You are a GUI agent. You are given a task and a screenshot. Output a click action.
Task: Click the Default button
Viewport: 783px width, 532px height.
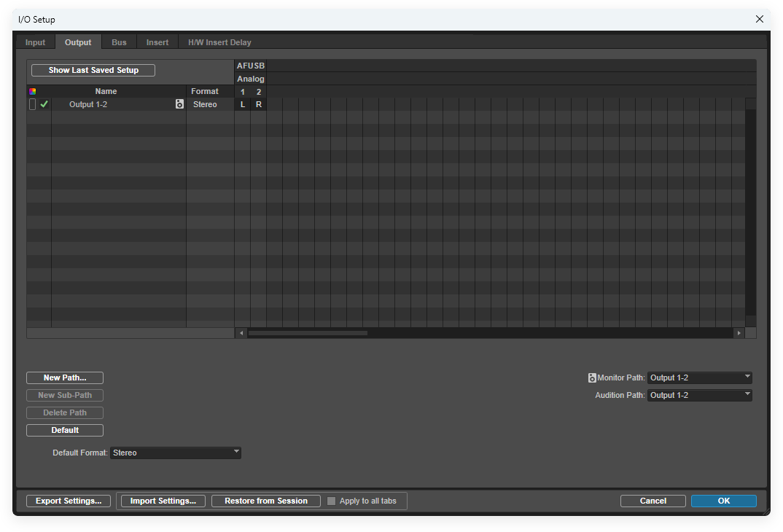click(65, 430)
